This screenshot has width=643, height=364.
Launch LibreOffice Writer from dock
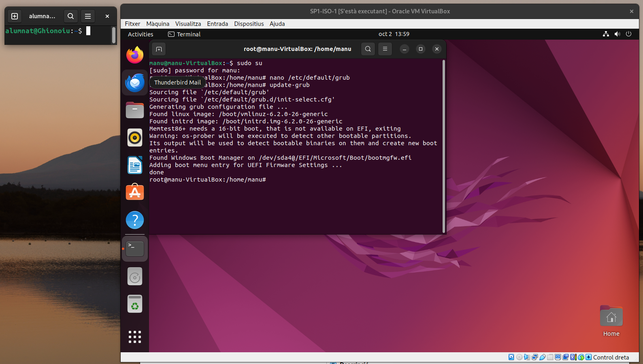pyautogui.click(x=135, y=165)
